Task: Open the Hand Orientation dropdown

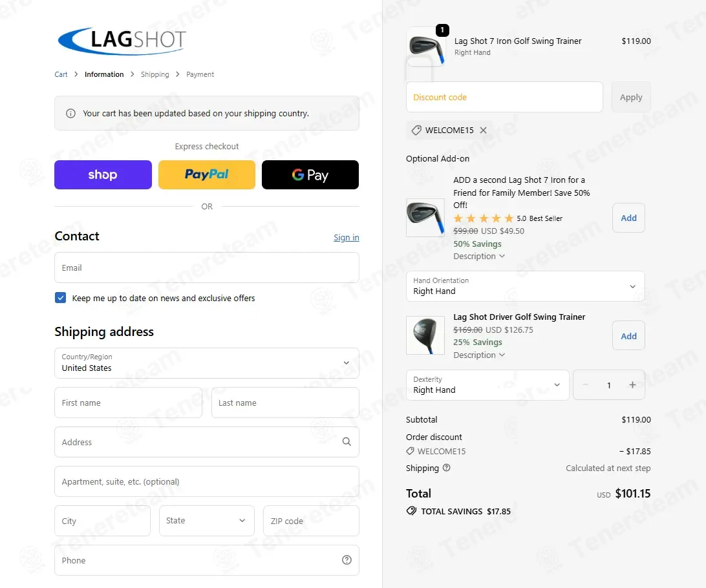Action: click(x=525, y=286)
